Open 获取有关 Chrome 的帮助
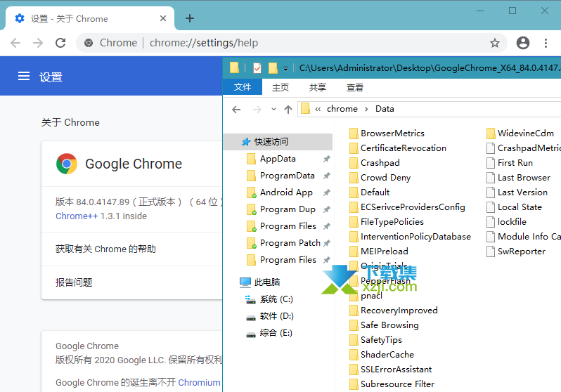561x392 pixels. tap(131, 249)
